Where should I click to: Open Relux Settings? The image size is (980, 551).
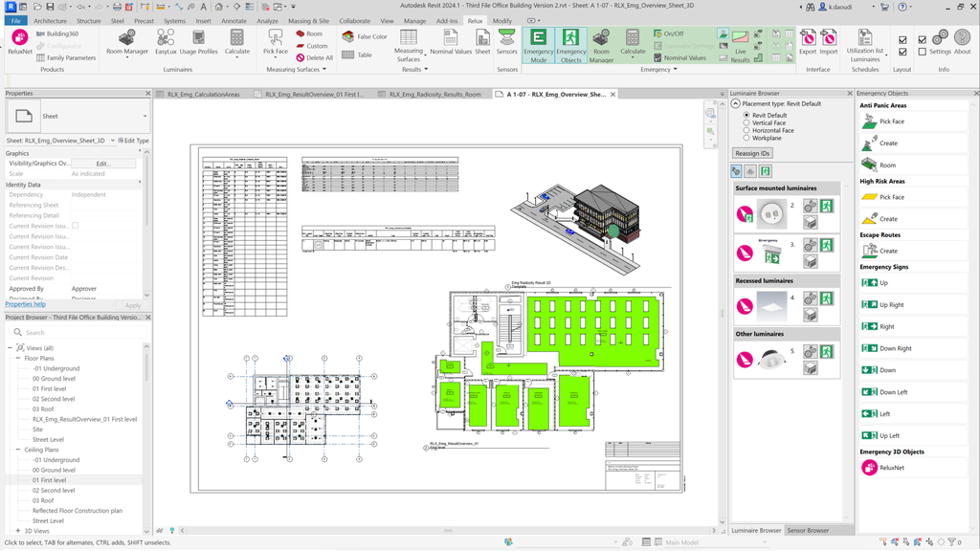click(940, 42)
